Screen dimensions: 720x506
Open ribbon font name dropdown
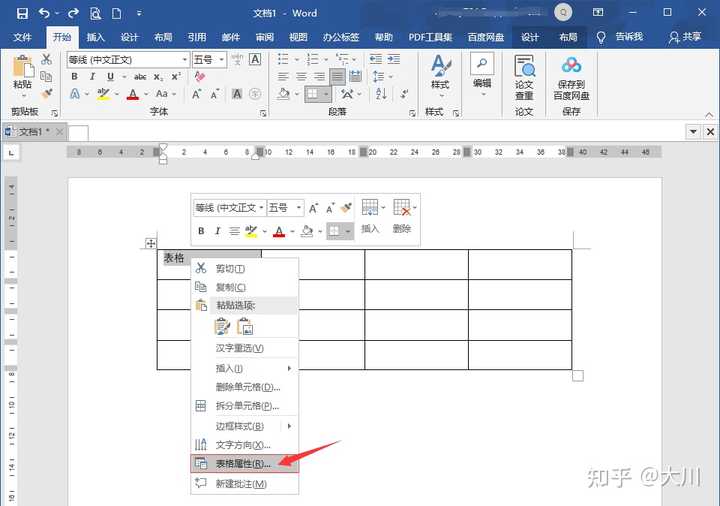pyautogui.click(x=185, y=60)
